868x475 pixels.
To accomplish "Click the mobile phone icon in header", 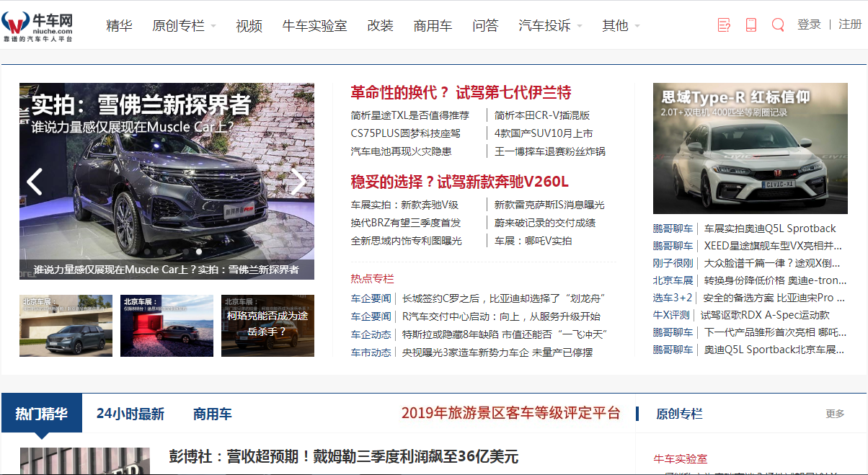I will (750, 25).
